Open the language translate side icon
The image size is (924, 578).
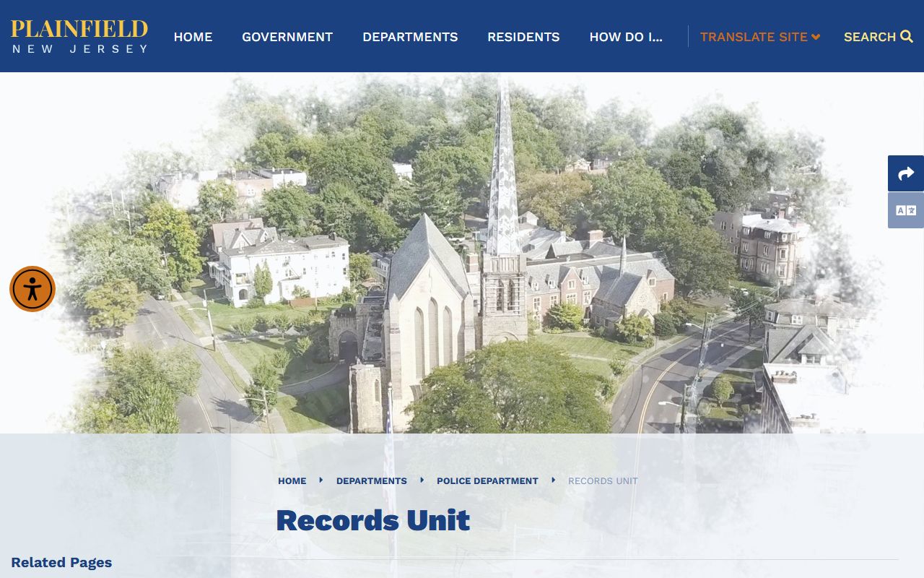905,210
